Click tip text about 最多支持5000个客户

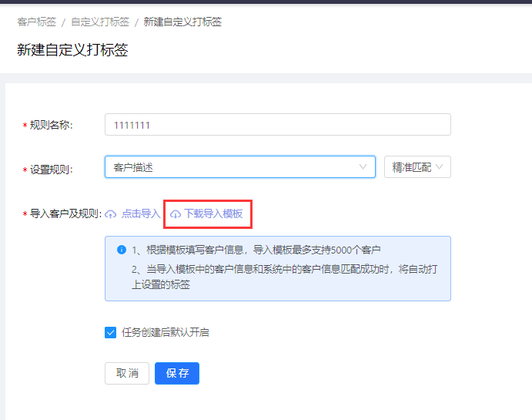pyautogui.click(x=256, y=250)
